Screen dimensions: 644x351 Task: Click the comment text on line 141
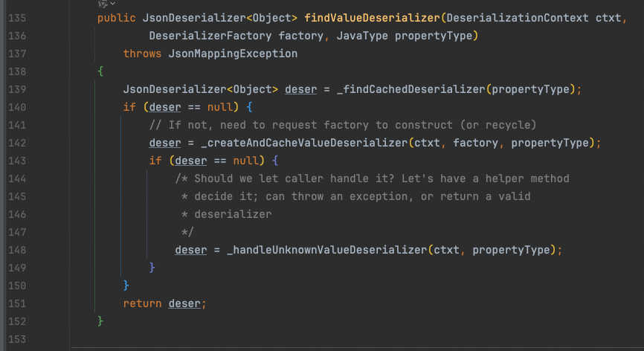342,125
